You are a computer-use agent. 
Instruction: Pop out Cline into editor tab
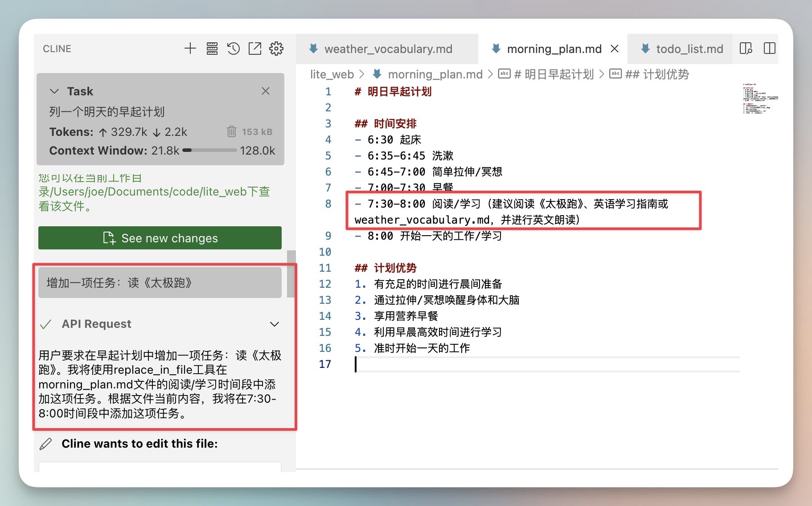pyautogui.click(x=255, y=49)
